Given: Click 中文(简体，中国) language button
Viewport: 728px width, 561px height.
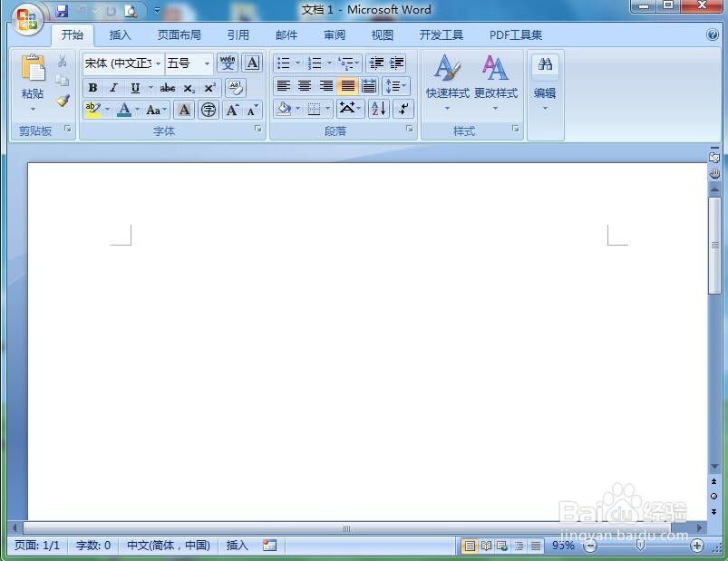Looking at the screenshot, I should point(169,546).
